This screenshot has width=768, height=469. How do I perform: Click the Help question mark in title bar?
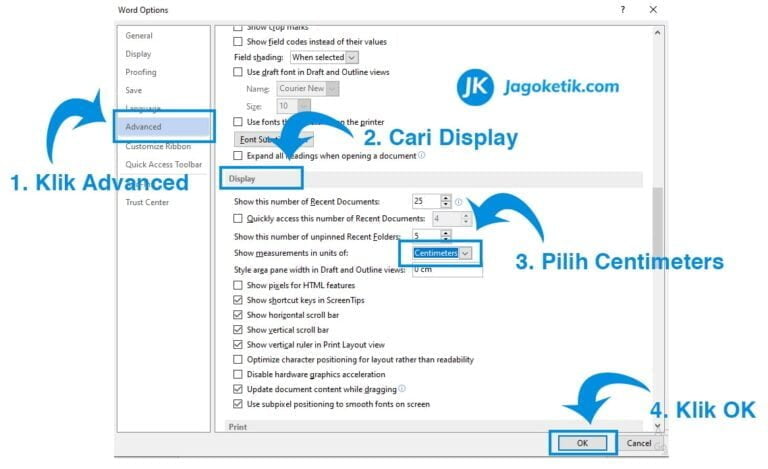click(x=623, y=9)
